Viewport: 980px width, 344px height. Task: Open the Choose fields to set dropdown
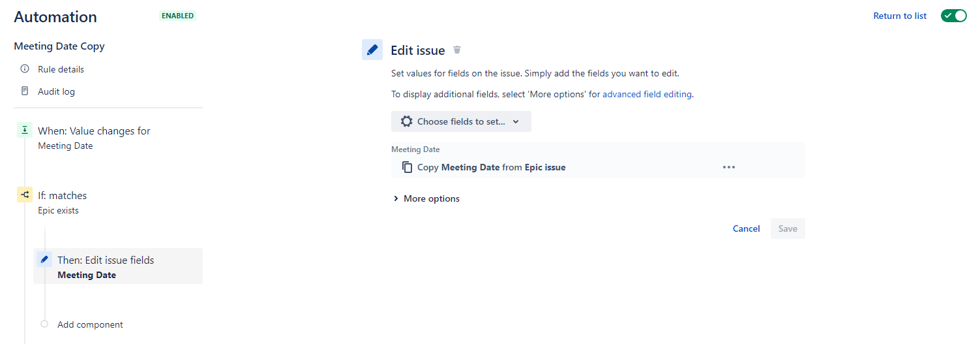tap(461, 121)
